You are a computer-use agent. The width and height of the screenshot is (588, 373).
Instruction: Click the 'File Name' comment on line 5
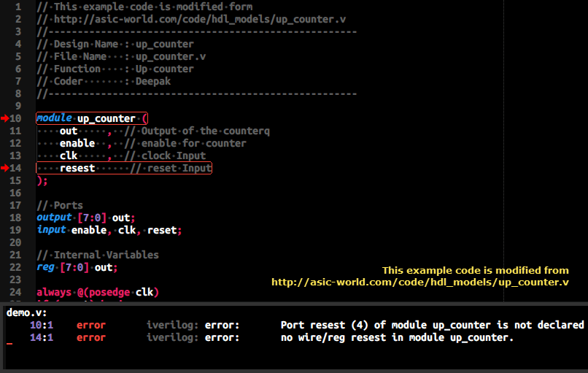point(121,56)
